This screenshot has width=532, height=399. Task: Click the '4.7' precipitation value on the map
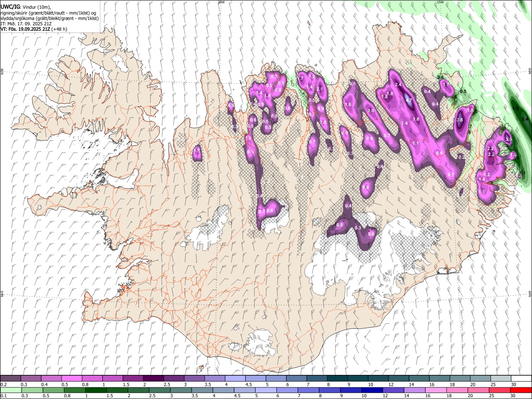click(x=409, y=100)
